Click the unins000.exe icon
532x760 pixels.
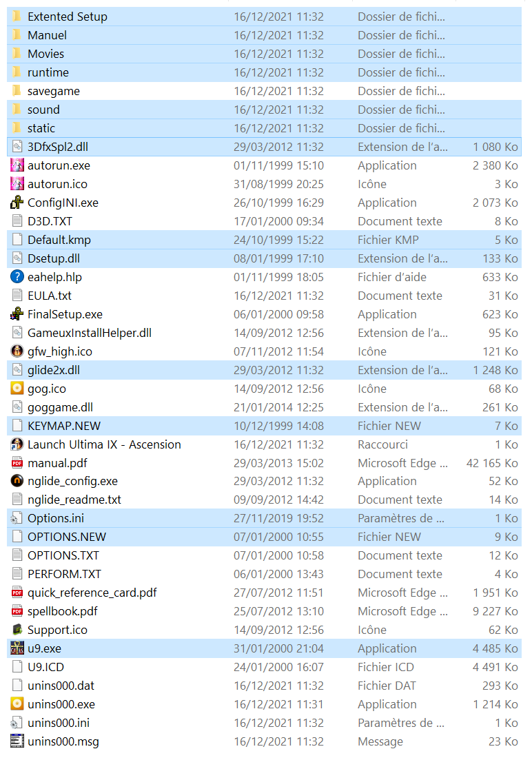[x=17, y=703]
